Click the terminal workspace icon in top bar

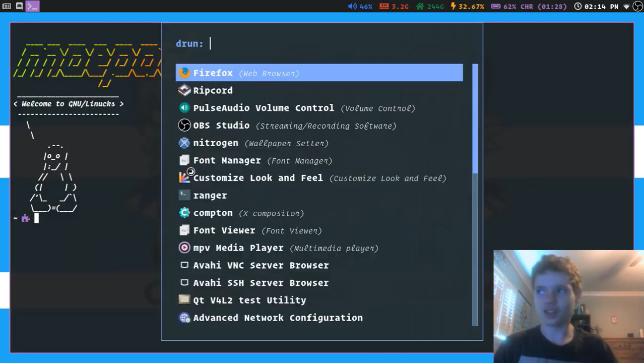pyautogui.click(x=32, y=6)
